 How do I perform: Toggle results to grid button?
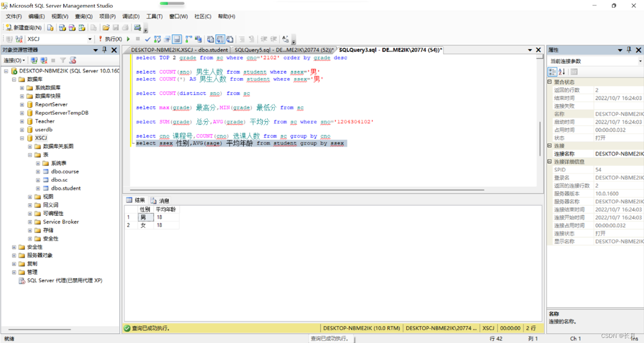pos(220,39)
